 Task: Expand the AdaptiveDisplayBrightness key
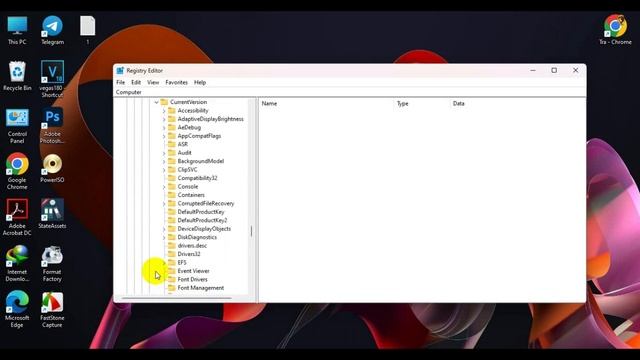[x=164, y=119]
